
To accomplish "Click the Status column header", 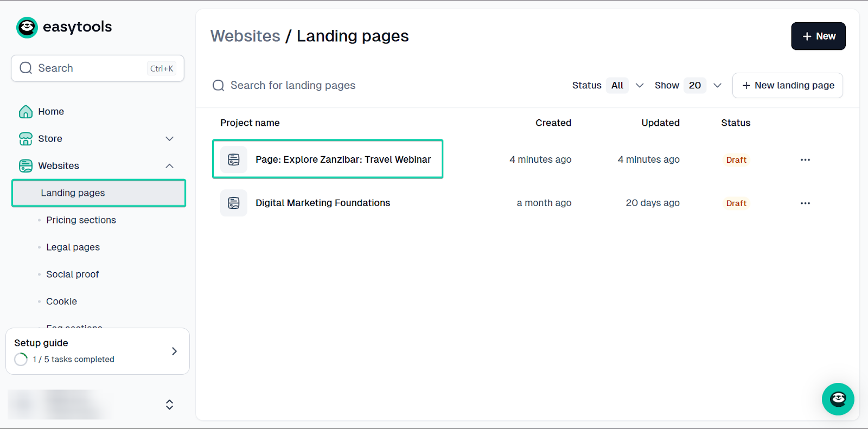I will tap(736, 123).
